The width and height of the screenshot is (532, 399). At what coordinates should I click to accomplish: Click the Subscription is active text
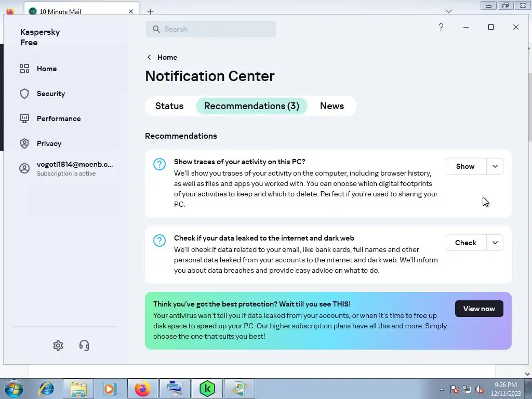(x=66, y=174)
